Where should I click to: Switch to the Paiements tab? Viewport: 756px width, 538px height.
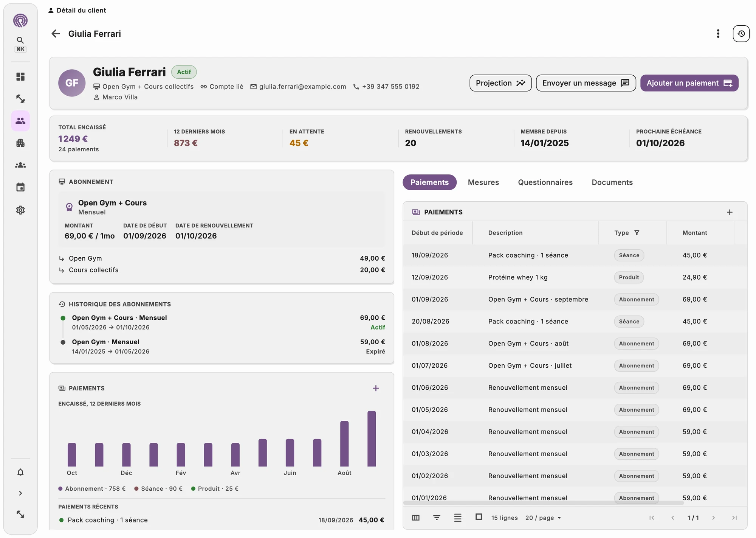429,182
